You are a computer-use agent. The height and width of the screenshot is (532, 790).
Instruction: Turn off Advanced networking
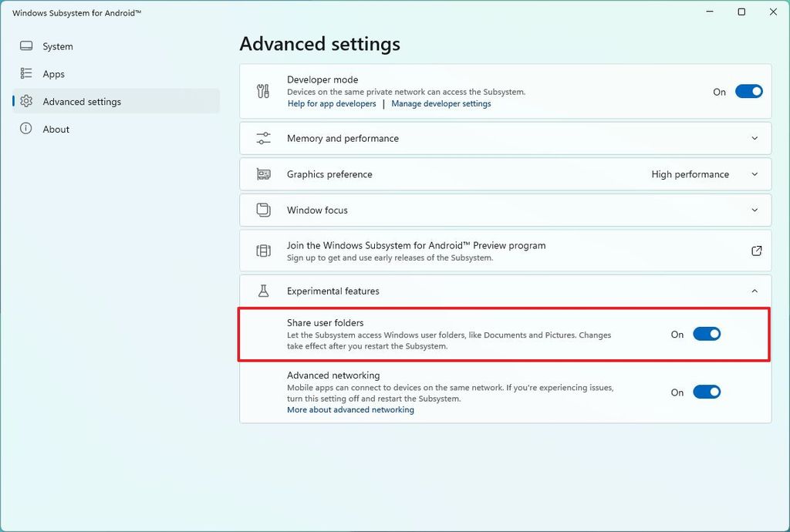pos(706,392)
